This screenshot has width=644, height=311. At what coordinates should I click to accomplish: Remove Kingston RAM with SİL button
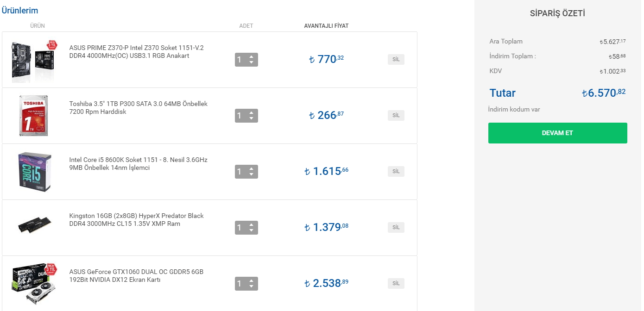pos(396,227)
